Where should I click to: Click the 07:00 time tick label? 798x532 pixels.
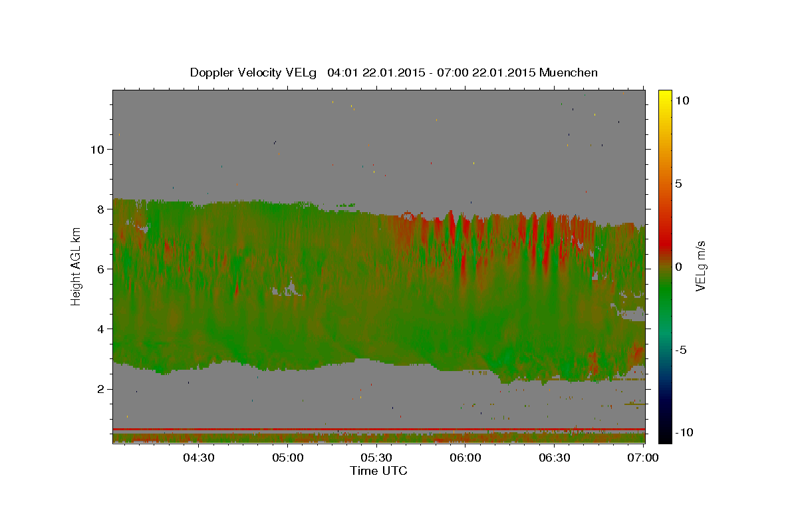pos(643,458)
